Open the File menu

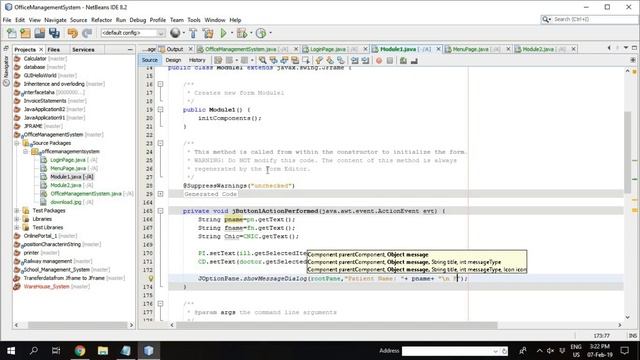pos(7,20)
